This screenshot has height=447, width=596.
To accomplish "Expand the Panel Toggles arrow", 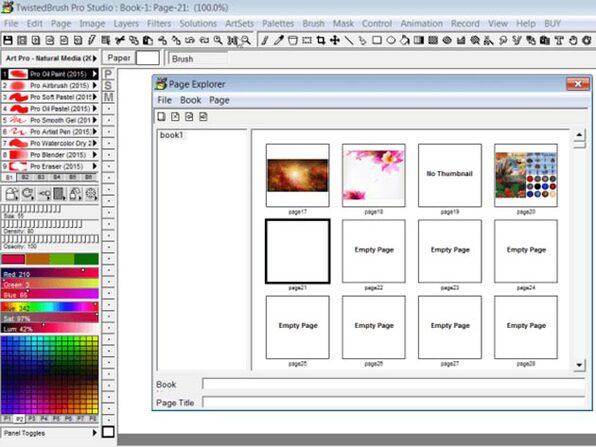I will pos(95,433).
